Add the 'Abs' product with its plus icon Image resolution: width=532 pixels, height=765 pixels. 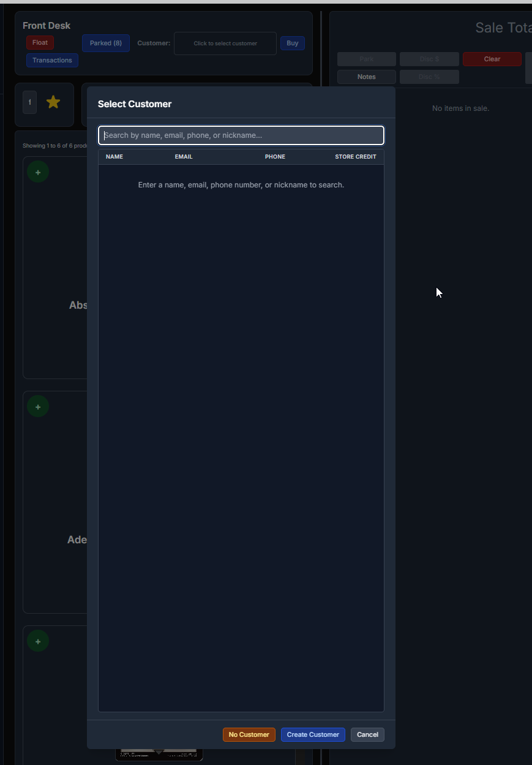click(38, 172)
